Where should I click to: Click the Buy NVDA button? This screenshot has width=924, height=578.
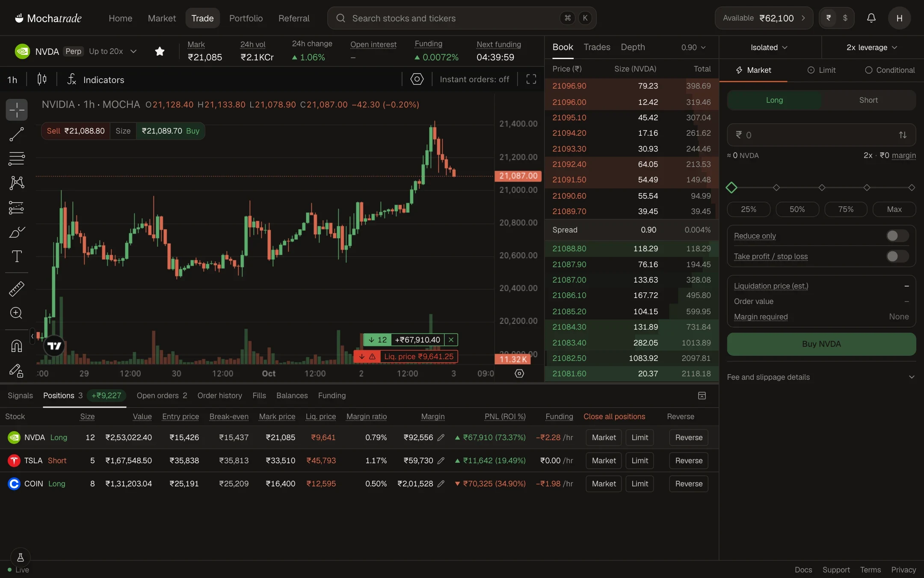821,344
